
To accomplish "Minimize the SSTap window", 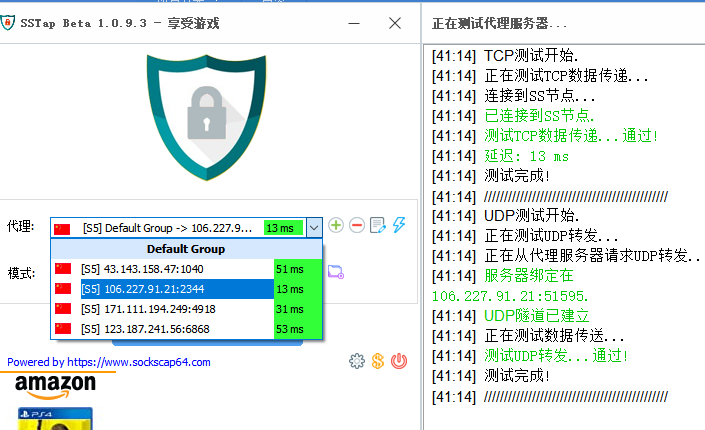I will tap(354, 23).
